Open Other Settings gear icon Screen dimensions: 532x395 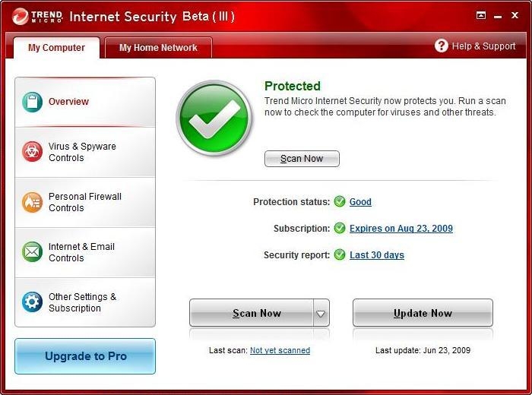click(32, 302)
